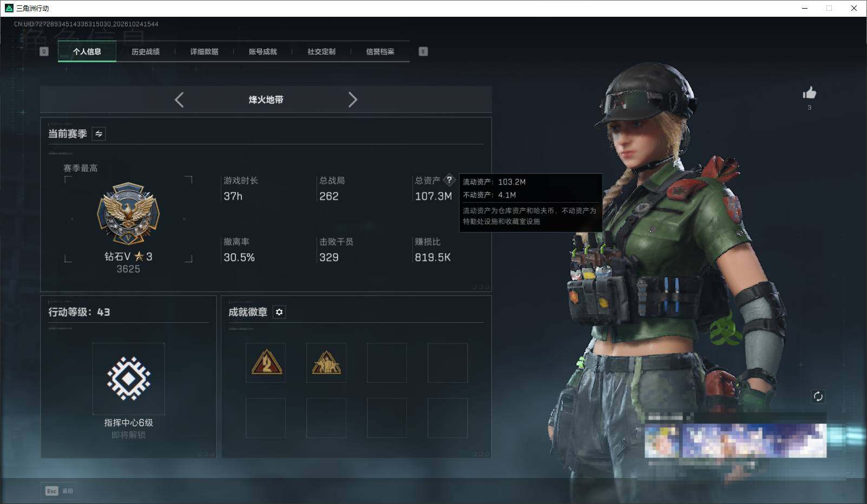Click the 总资产 question mark help icon
867x504 pixels.
(449, 180)
